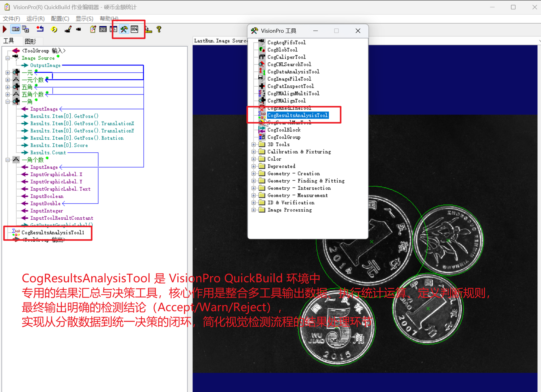Open the posted items 123 icon
The image size is (541, 392).
pos(103,29)
